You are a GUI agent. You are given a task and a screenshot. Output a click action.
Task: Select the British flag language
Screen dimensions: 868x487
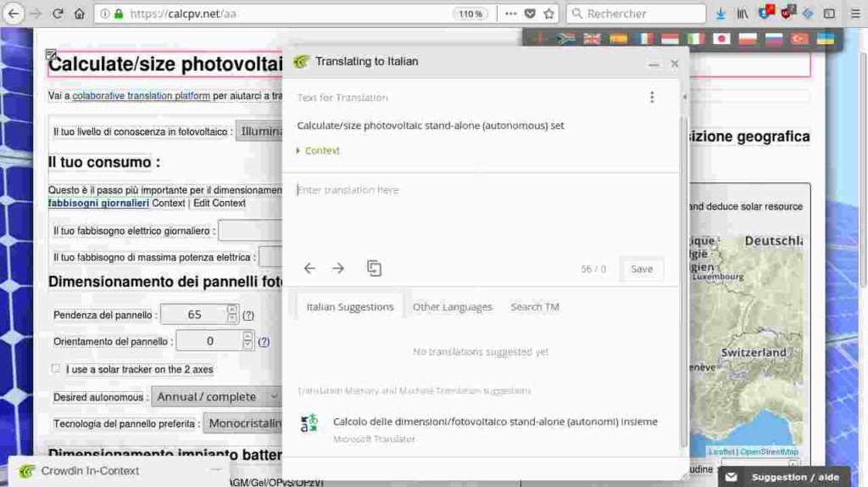[592, 38]
